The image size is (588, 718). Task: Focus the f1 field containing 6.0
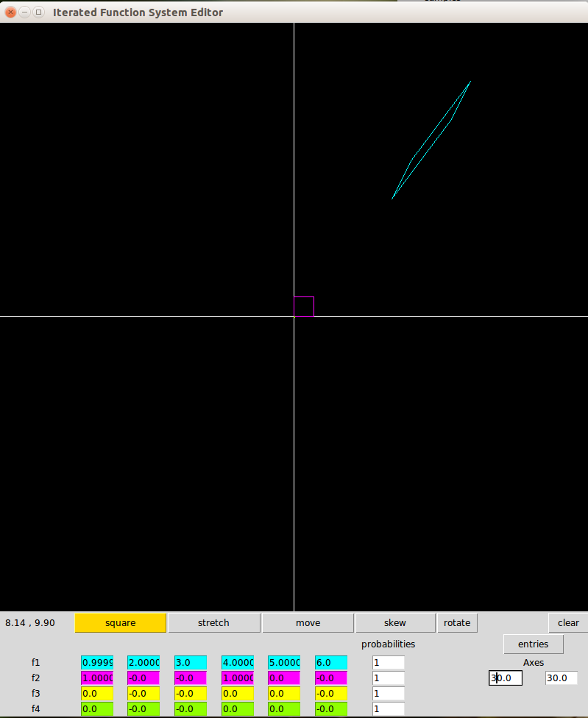click(330, 663)
